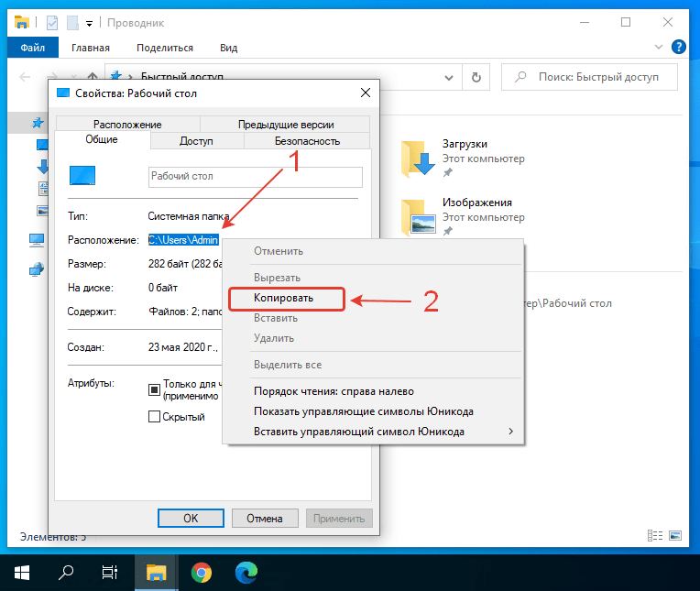700x591 pixels.
Task: Select the This PC monitor icon in sidebar
Action: click(36, 240)
